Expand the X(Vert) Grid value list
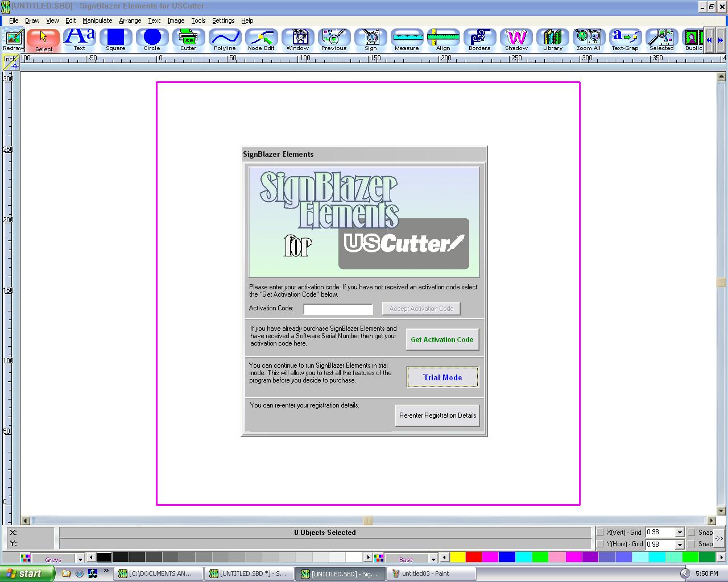 click(x=680, y=532)
